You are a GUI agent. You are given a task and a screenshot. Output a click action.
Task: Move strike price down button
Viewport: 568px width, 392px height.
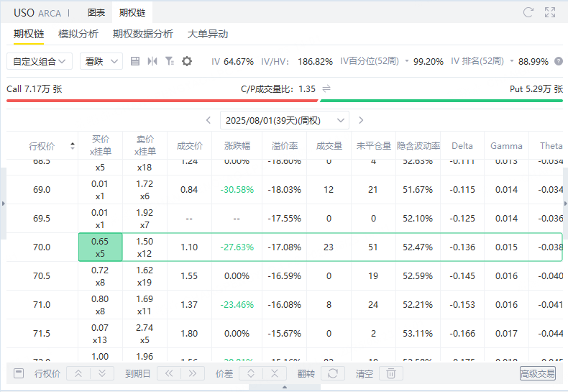tap(102, 373)
